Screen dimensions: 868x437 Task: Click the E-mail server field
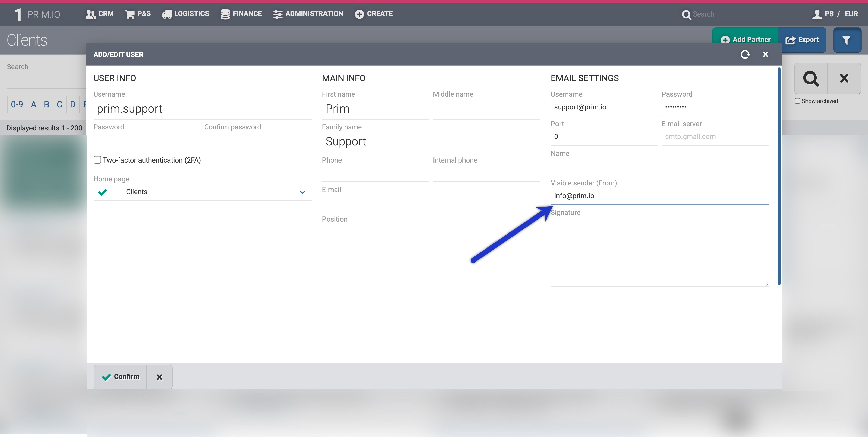(x=715, y=137)
